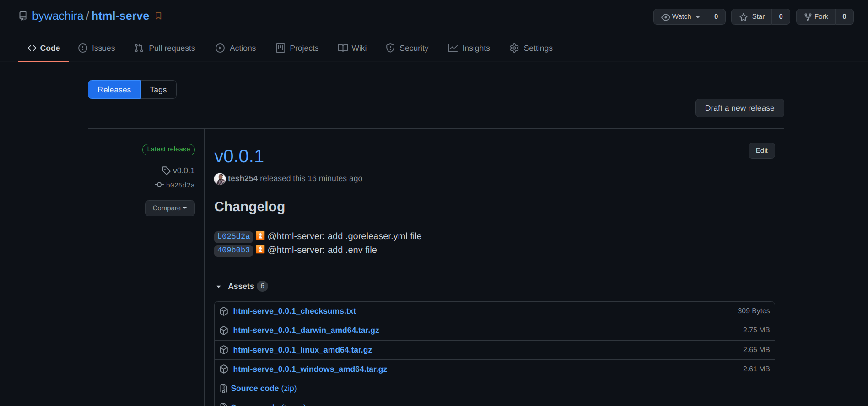The width and height of the screenshot is (868, 406).
Task: View the Insights tab
Action: coord(469,48)
